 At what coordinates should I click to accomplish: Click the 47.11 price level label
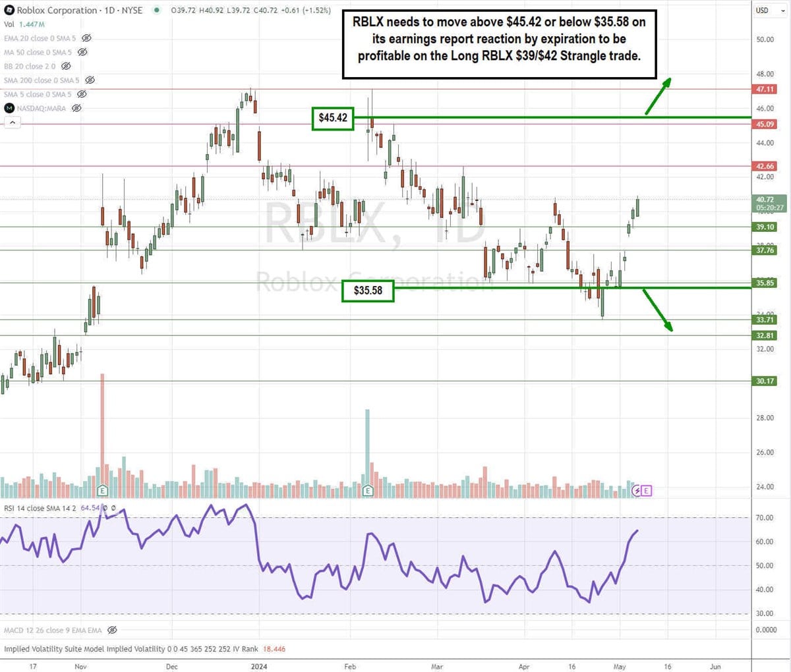point(765,89)
